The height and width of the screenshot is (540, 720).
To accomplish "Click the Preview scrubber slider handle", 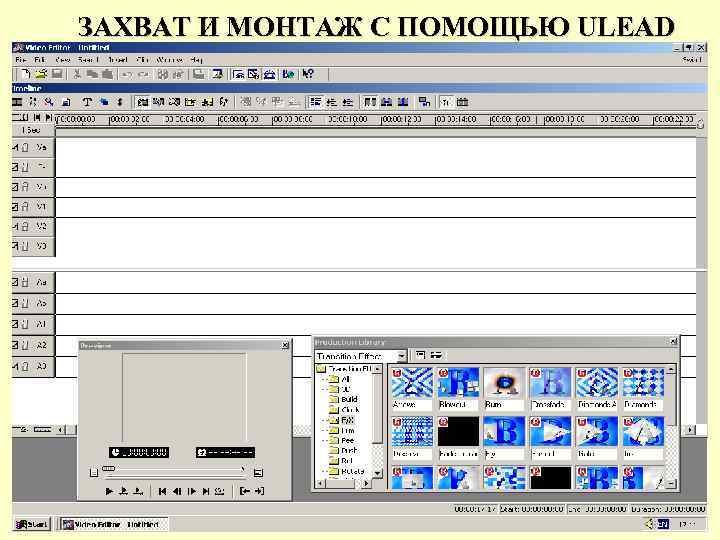I will (108, 469).
